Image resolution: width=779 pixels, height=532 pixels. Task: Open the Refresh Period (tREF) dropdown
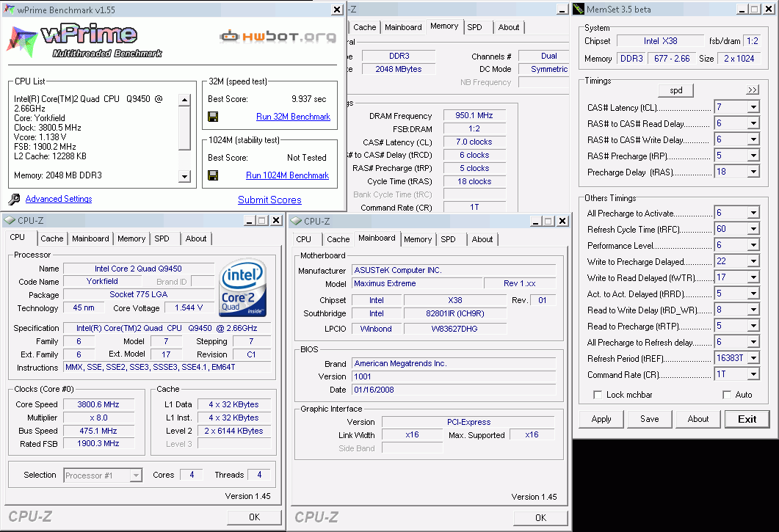click(753, 358)
